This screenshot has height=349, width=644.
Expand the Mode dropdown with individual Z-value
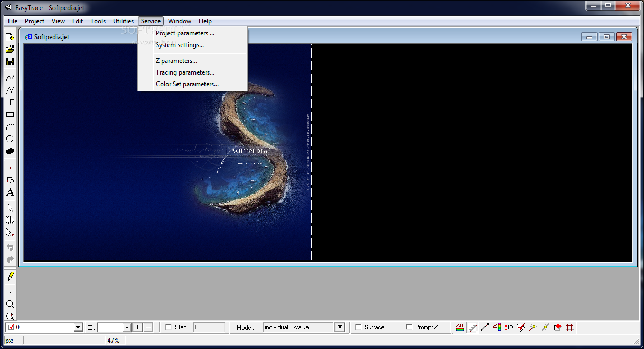pyautogui.click(x=340, y=327)
